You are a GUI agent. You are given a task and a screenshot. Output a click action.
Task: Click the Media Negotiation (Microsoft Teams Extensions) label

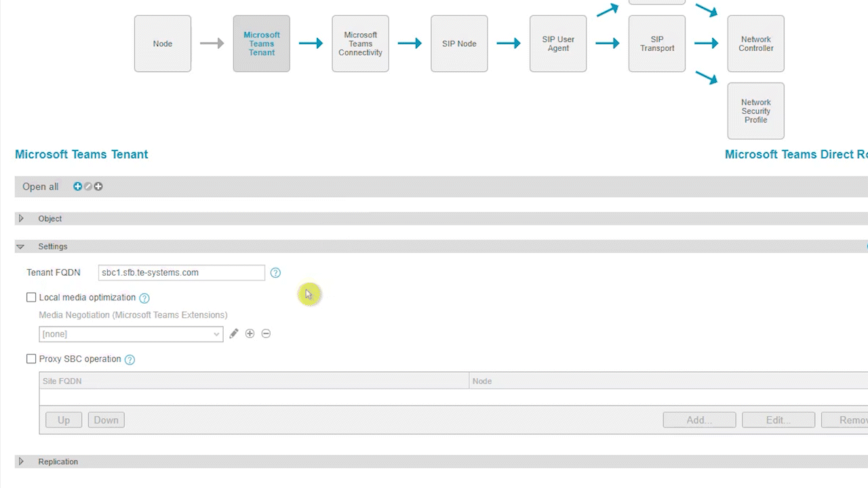tap(134, 315)
